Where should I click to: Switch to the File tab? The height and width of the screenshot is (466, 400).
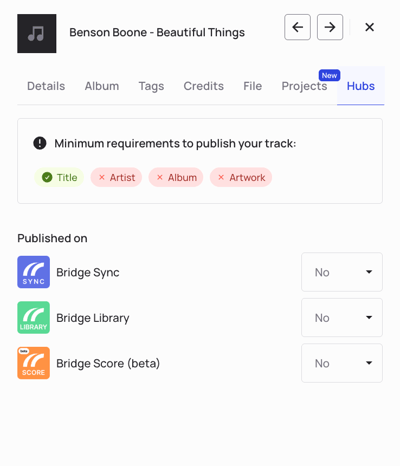click(252, 86)
